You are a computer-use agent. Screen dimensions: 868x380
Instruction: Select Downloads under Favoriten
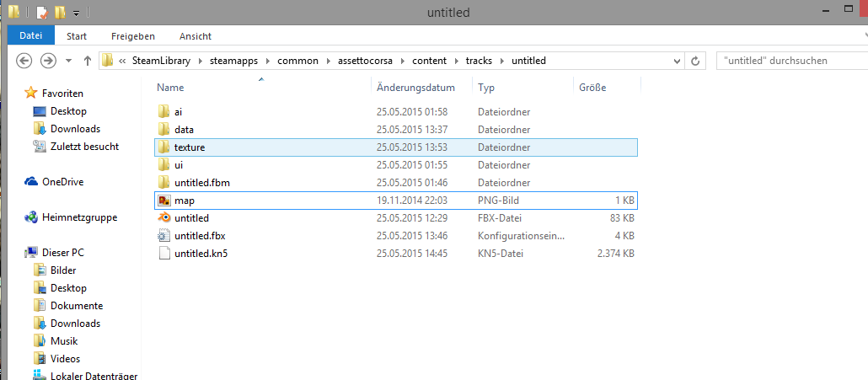point(75,129)
